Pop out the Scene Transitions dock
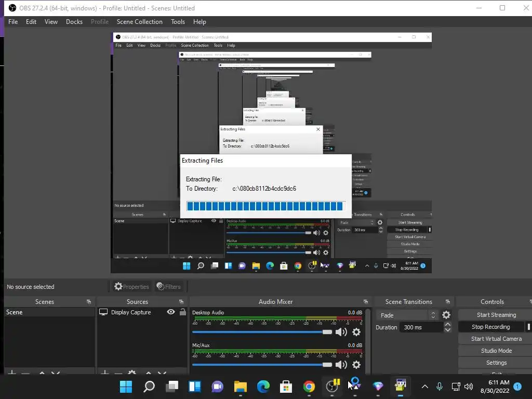Screen dimensions: 532x399 pyautogui.click(x=448, y=302)
